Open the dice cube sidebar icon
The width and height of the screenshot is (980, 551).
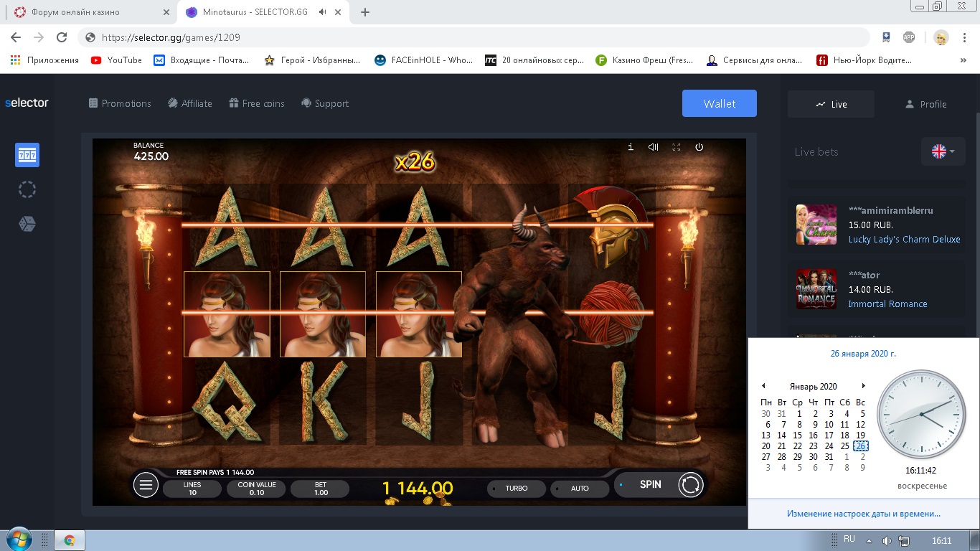click(x=27, y=225)
